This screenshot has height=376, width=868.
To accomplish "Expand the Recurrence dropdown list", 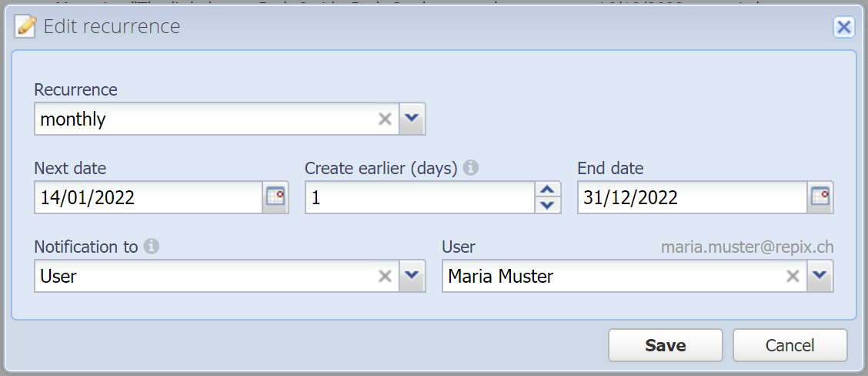I will (412, 119).
